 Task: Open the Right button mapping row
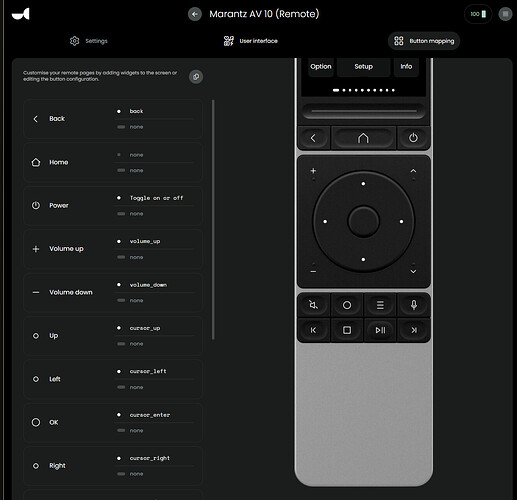[x=113, y=466]
